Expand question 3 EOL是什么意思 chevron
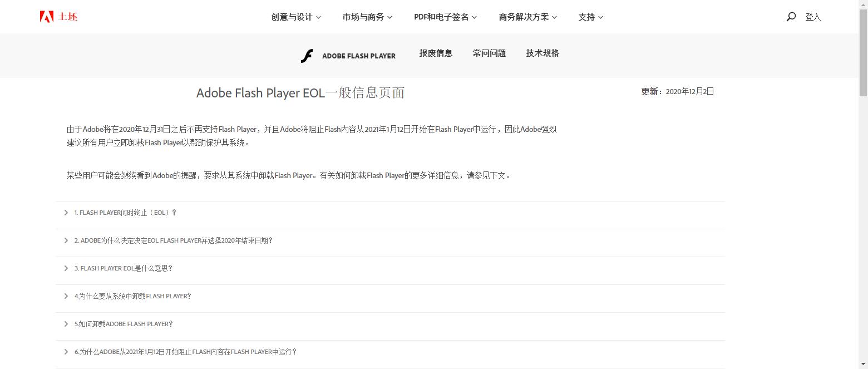 66,268
